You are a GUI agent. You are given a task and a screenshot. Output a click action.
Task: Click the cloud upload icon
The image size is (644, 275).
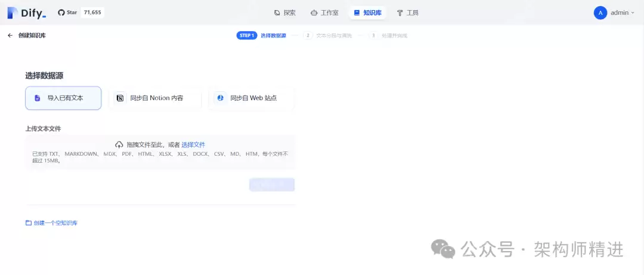point(119,145)
